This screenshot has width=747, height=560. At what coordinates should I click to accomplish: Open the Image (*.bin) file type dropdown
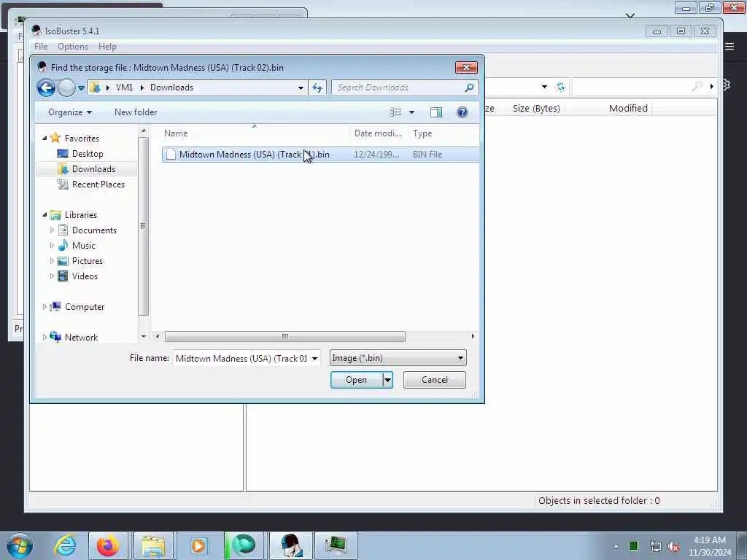(398, 358)
